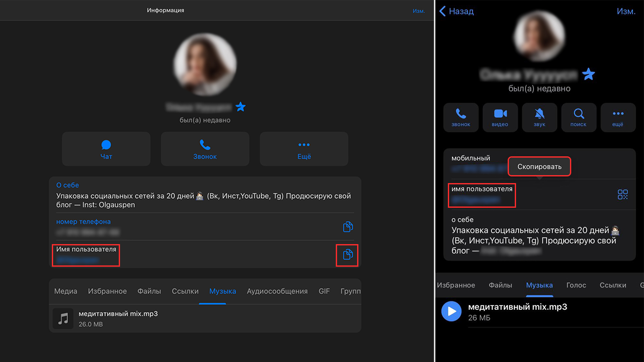Tap mobile Ссылки tab
This screenshot has height=362, width=644.
point(613,285)
